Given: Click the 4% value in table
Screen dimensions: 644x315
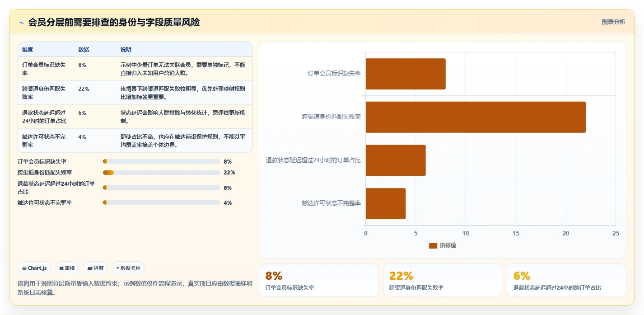Looking at the screenshot, I should 82,137.
